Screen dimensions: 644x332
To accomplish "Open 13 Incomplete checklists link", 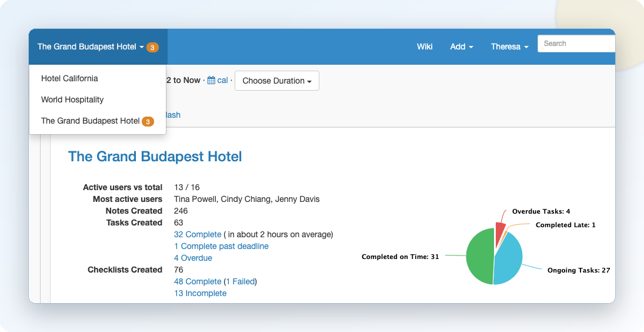I will coord(201,293).
